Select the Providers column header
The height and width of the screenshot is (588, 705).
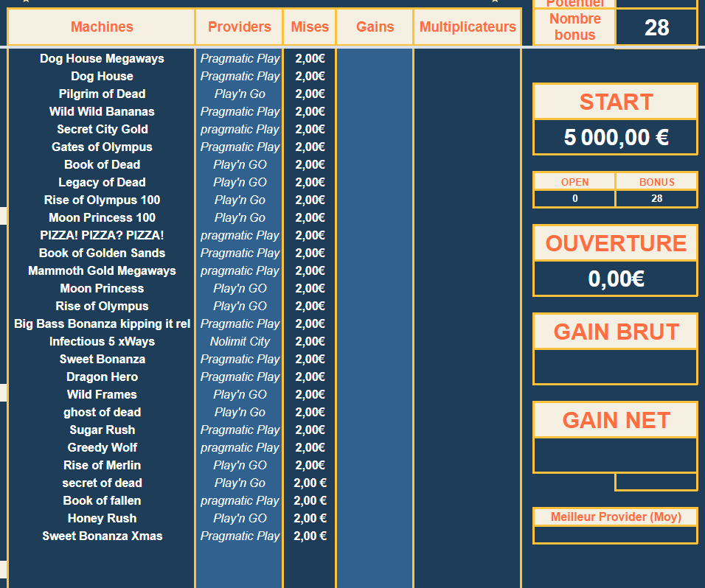(x=239, y=27)
